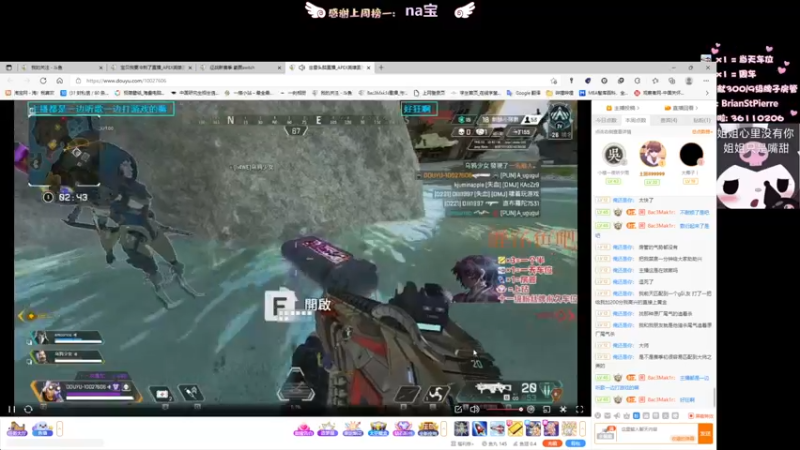Pause the Douyu stream video

[x=11, y=409]
